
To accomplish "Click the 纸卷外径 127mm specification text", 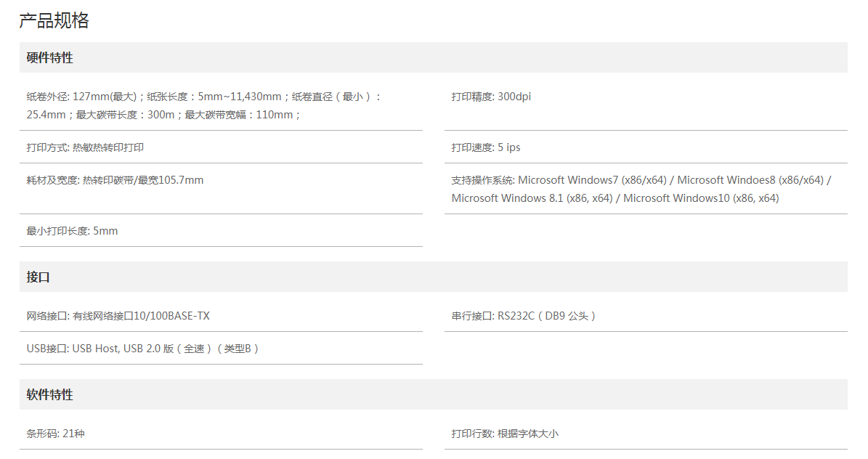I will click(81, 97).
